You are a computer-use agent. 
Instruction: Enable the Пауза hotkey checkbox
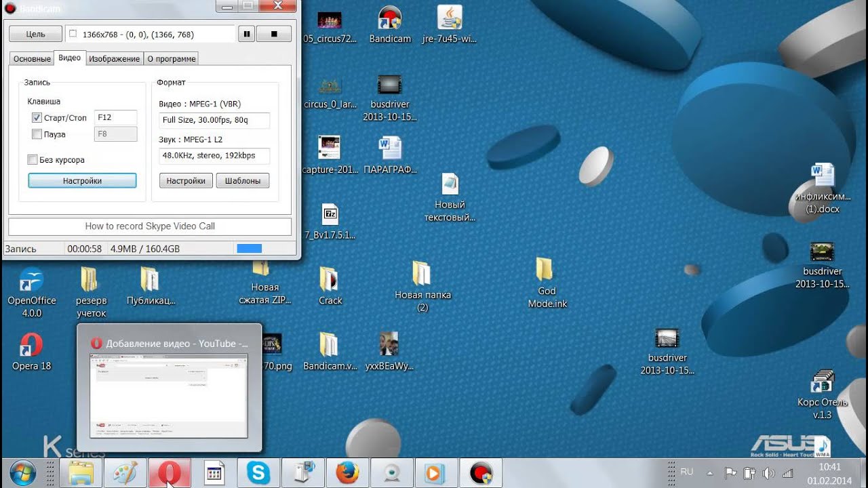pos(37,134)
